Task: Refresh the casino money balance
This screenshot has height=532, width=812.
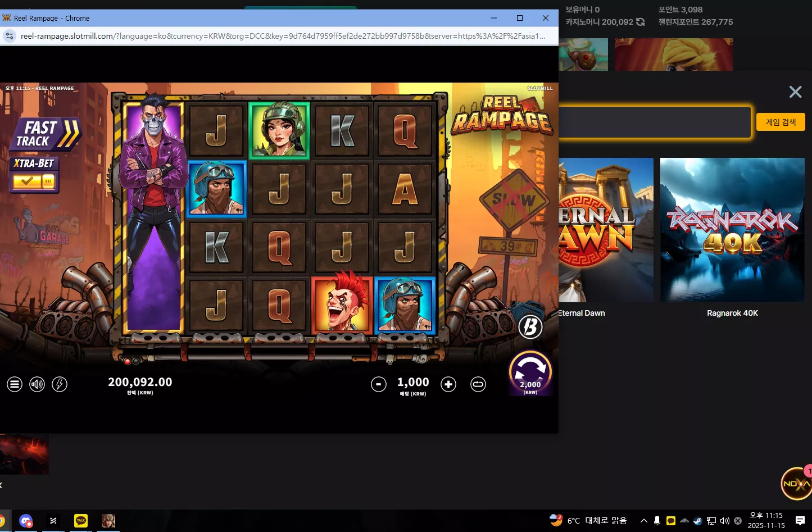Action: (640, 22)
